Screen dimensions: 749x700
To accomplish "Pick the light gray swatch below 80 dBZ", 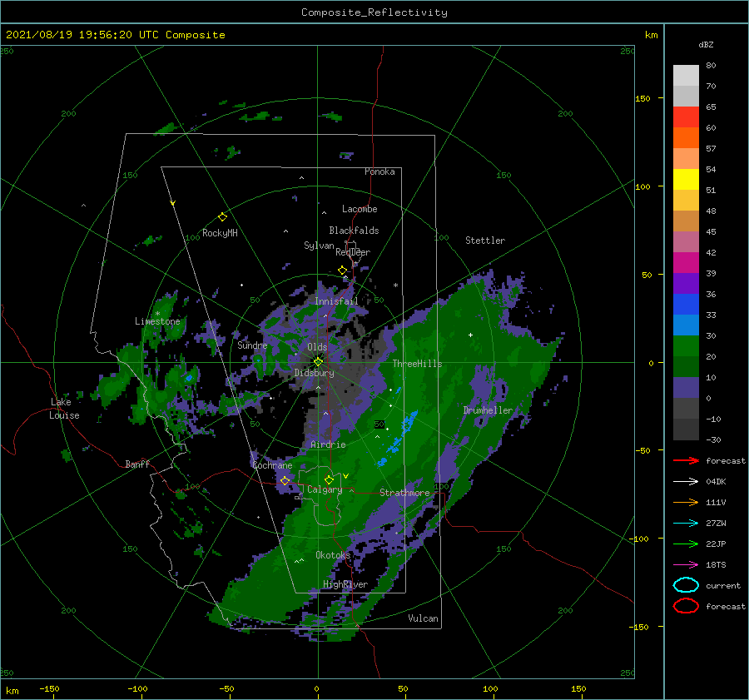I will (686, 76).
